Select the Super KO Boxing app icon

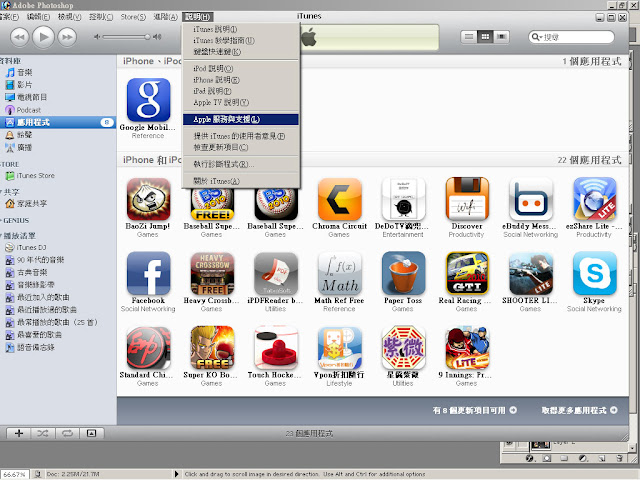coord(212,348)
